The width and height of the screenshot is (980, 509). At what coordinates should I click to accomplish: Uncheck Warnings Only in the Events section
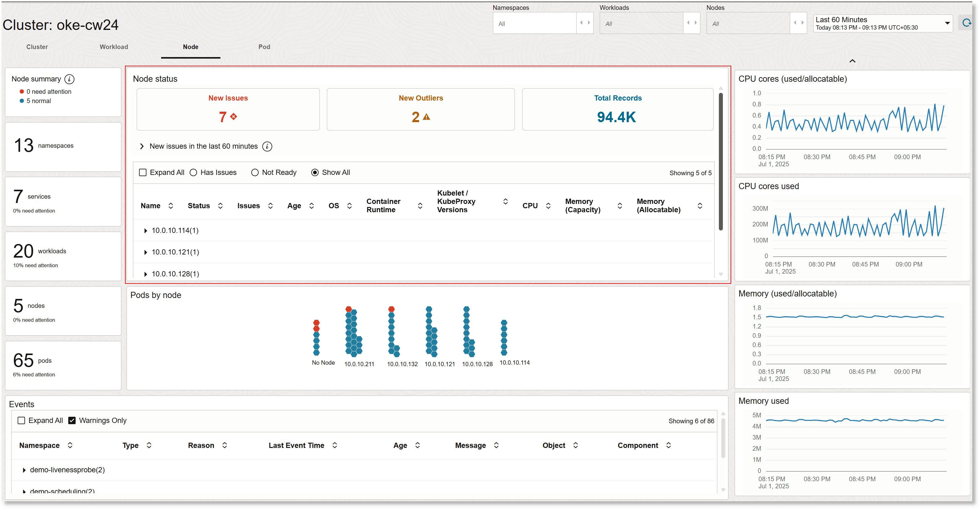[72, 420]
